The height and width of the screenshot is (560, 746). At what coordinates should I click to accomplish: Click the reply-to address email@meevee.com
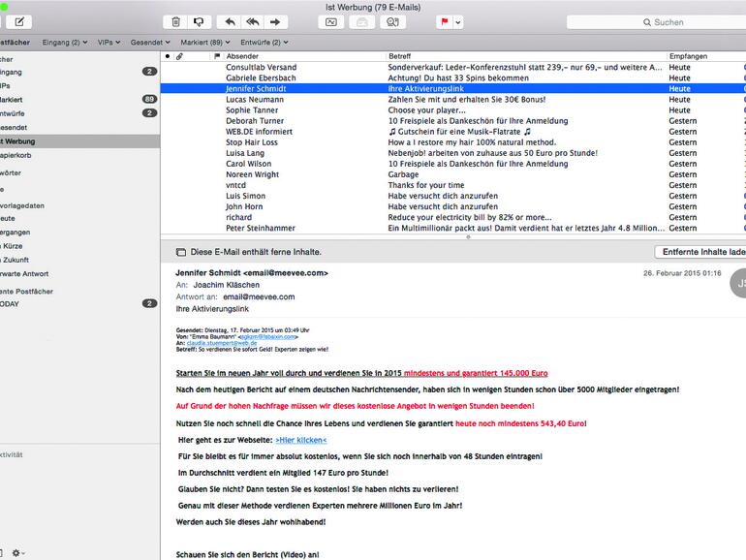pyautogui.click(x=259, y=296)
